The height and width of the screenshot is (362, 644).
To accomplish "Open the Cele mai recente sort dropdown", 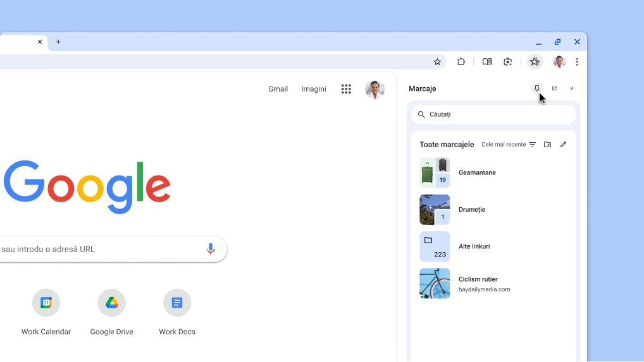I will (x=509, y=144).
